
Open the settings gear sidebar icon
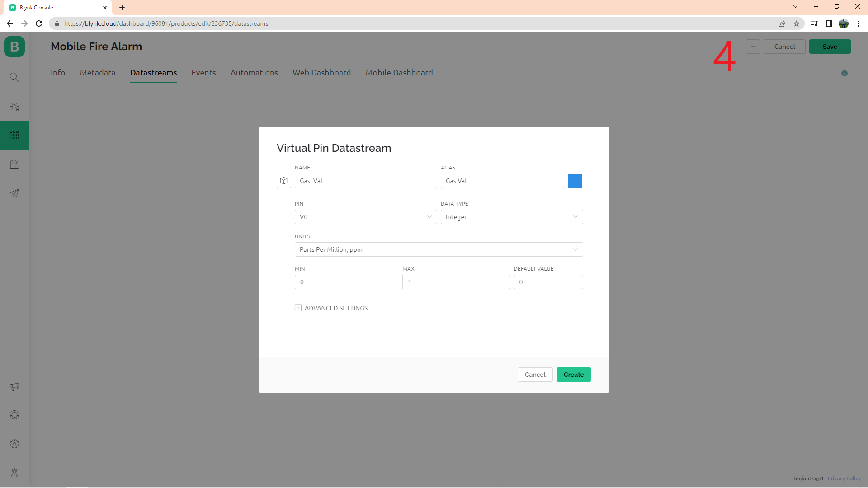[14, 444]
